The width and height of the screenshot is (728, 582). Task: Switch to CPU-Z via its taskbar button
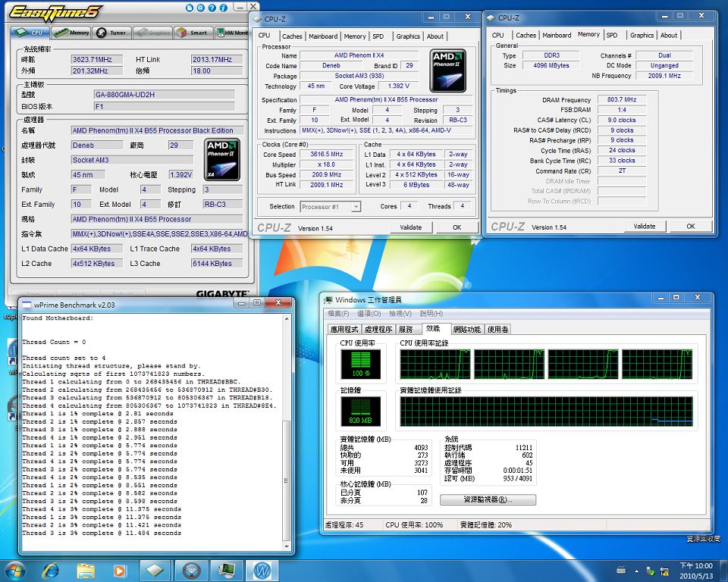coord(155,571)
